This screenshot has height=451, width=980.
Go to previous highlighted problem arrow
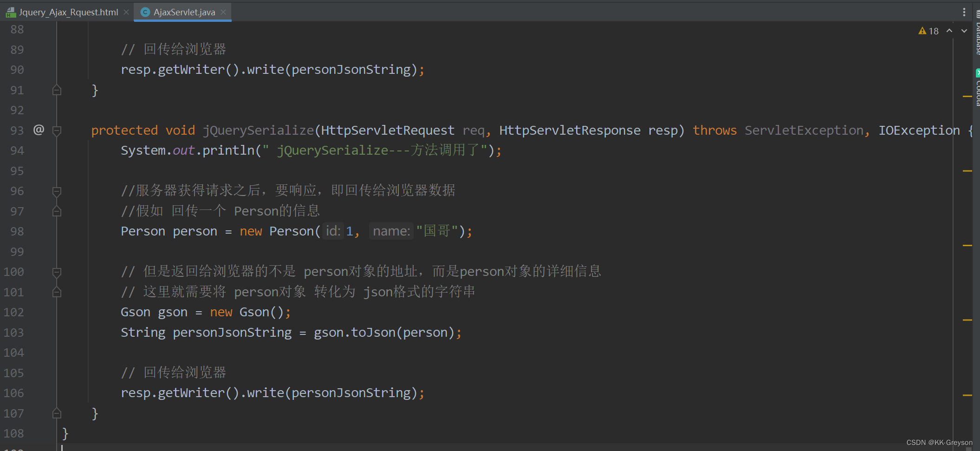click(x=949, y=31)
